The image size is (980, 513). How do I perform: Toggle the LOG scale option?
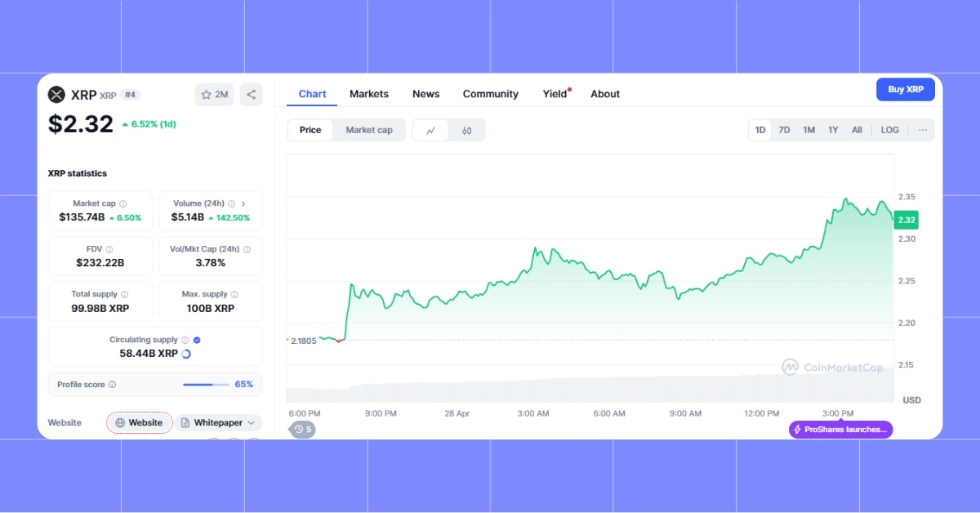(889, 130)
